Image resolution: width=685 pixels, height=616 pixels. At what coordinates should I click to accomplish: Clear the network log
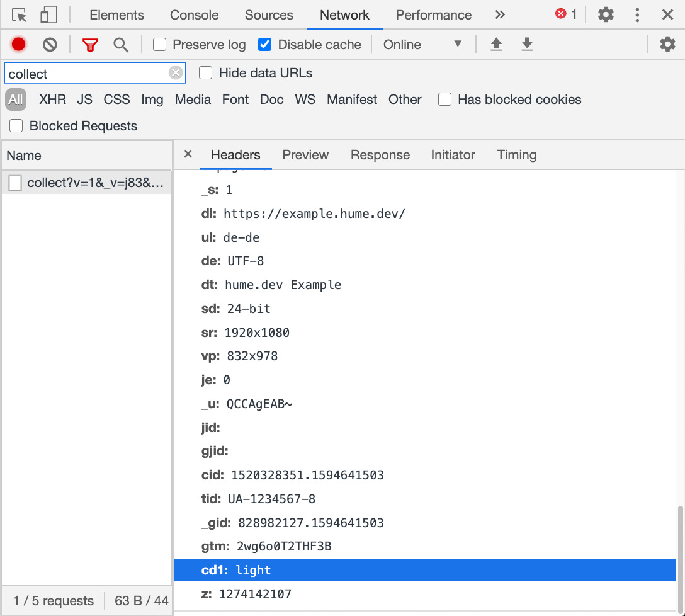pos(50,45)
